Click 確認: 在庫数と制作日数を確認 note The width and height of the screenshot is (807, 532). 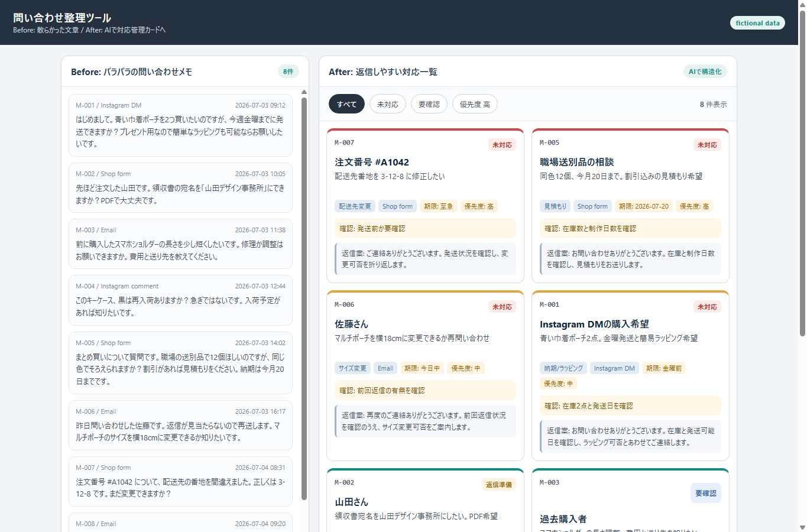630,228
